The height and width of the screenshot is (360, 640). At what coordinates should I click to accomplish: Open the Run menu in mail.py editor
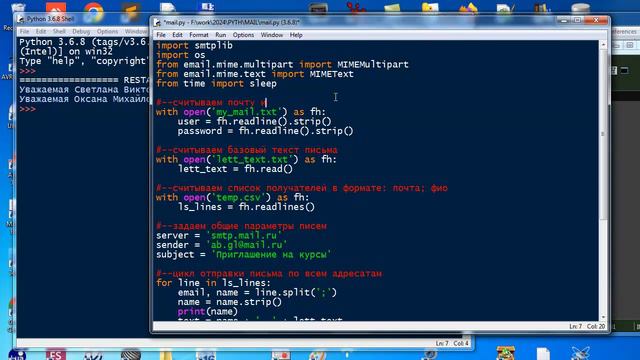[220, 35]
